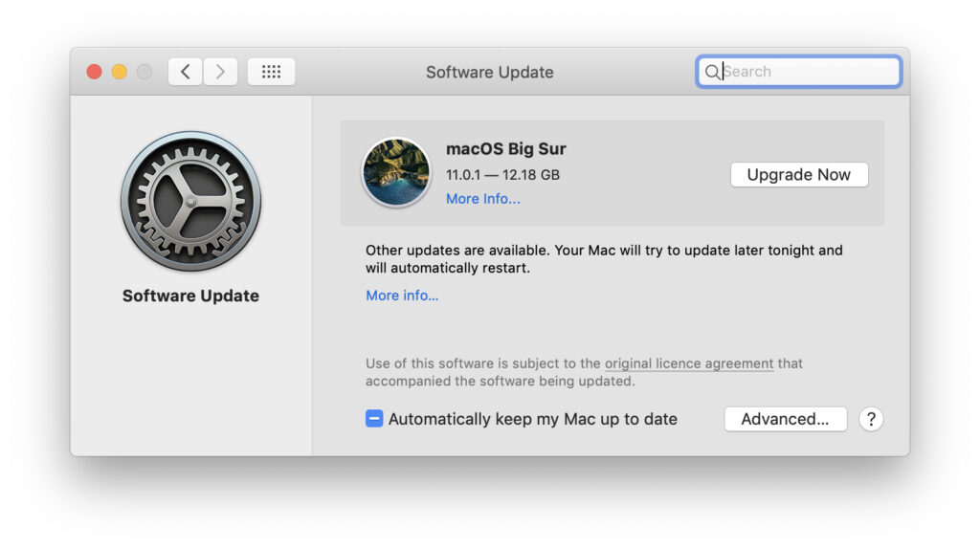Close the Software Update window
980x549 pixels.
tap(94, 72)
